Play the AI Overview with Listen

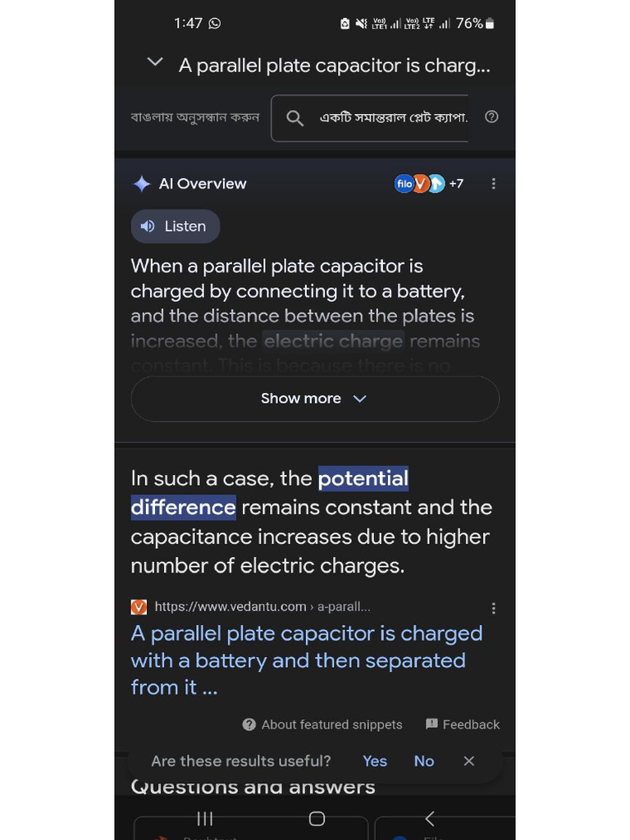[175, 226]
